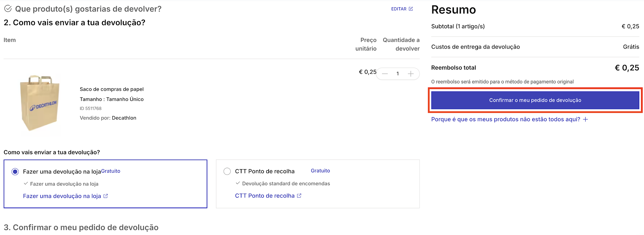644x235 pixels.
Task: Click external-link icon after store return link
Action: click(106, 196)
